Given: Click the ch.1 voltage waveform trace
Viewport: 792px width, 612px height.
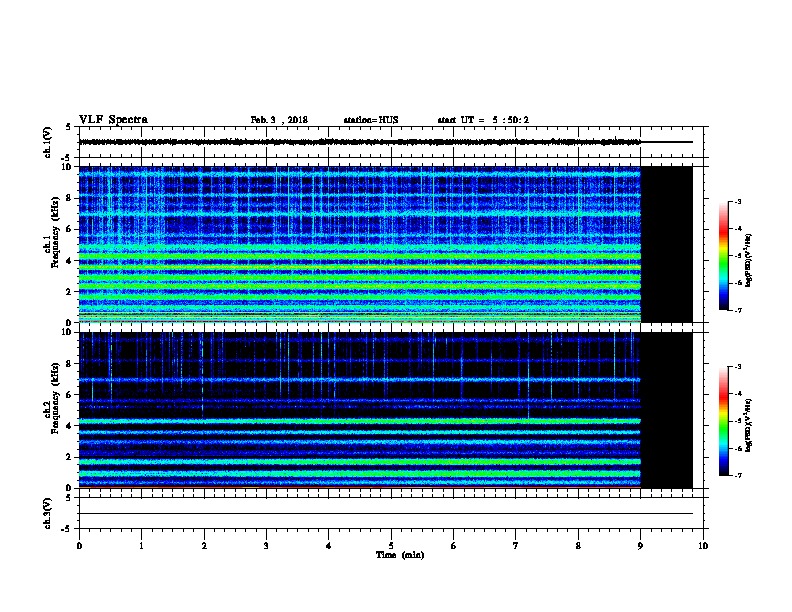Looking at the screenshot, I should 360,142.
